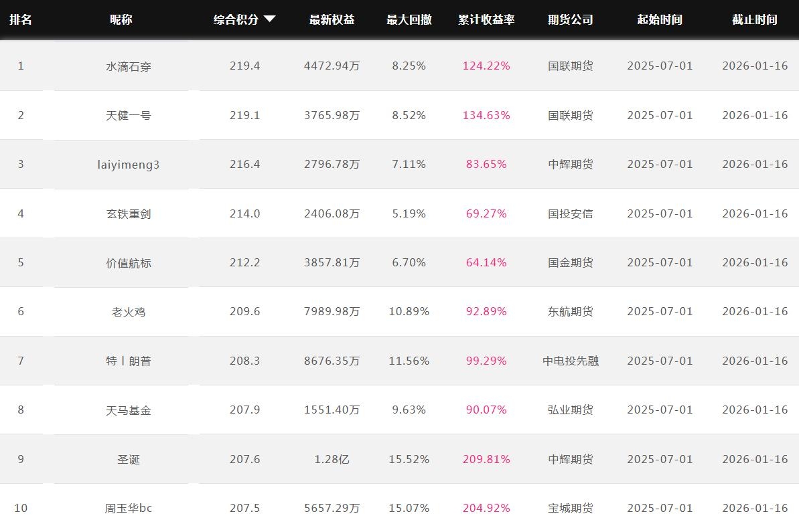Open laiyimeng3 trader entry
Viewport: 799px width, 532px height.
click(129, 164)
